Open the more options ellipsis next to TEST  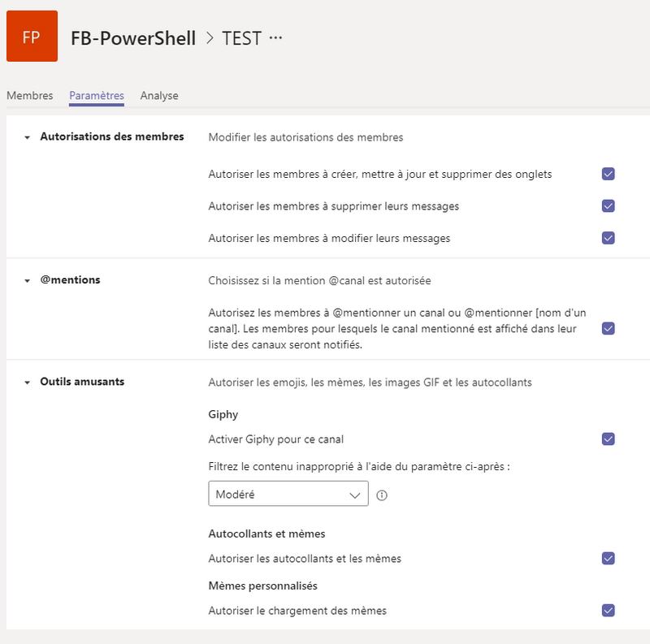pyautogui.click(x=276, y=38)
